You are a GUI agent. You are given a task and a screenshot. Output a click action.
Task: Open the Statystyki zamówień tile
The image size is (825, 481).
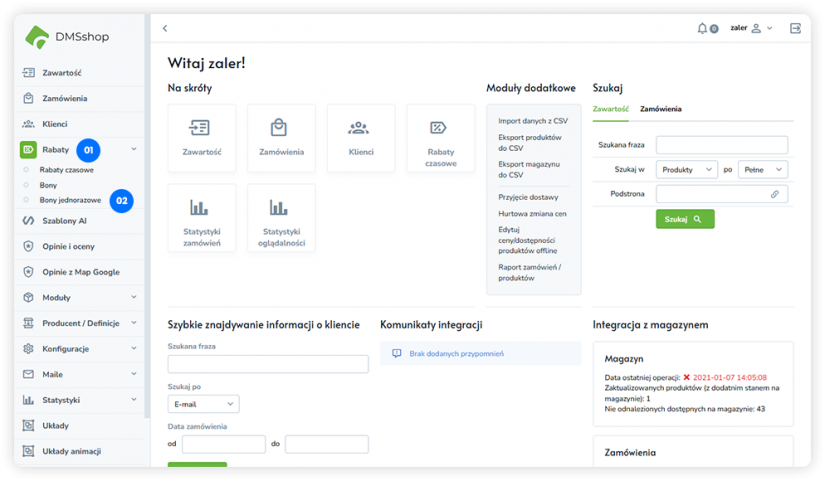202,218
